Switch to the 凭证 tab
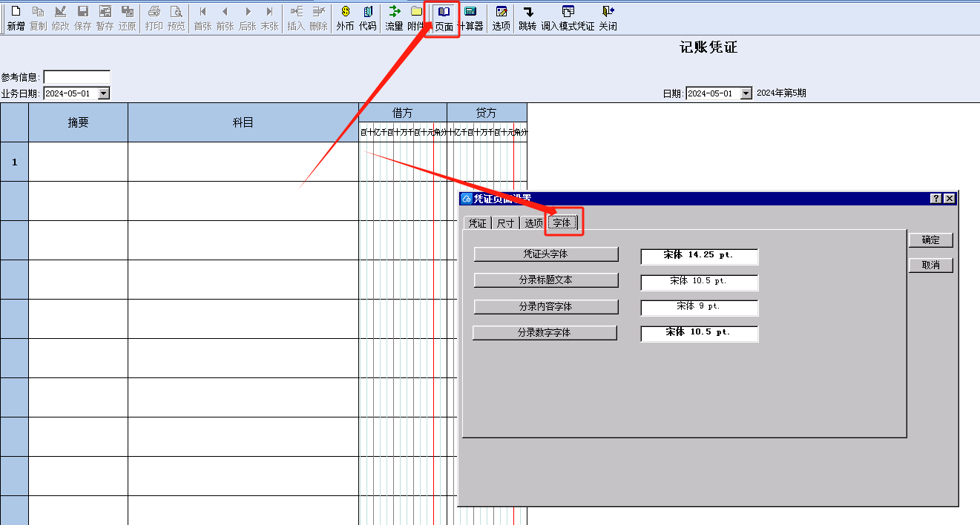980x525 pixels. click(477, 223)
